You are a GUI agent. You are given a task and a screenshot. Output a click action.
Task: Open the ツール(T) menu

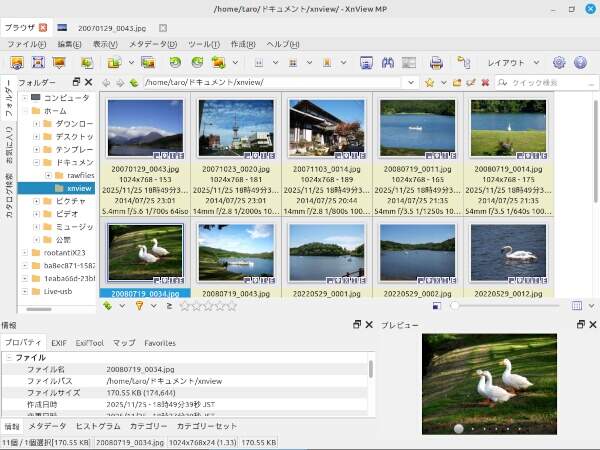pos(204,44)
